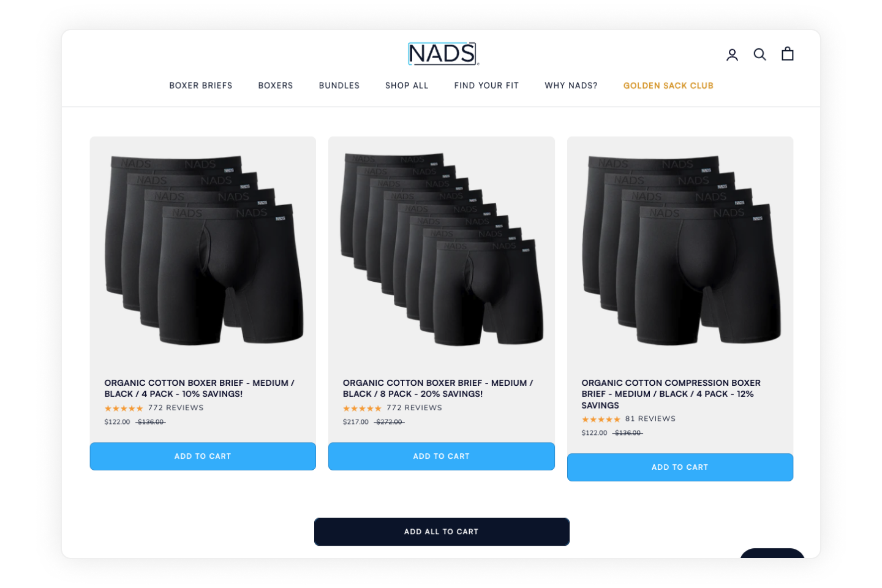Click the search magnifier icon
Image resolution: width=882 pixels, height=588 pixels.
[x=759, y=55]
